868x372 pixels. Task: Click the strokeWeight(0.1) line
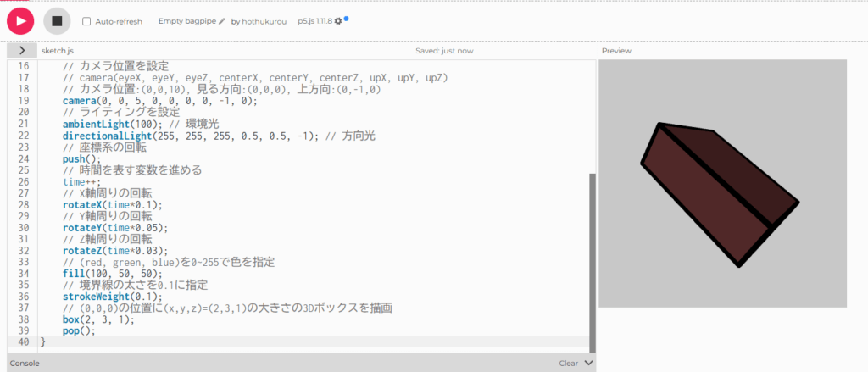[x=113, y=297]
